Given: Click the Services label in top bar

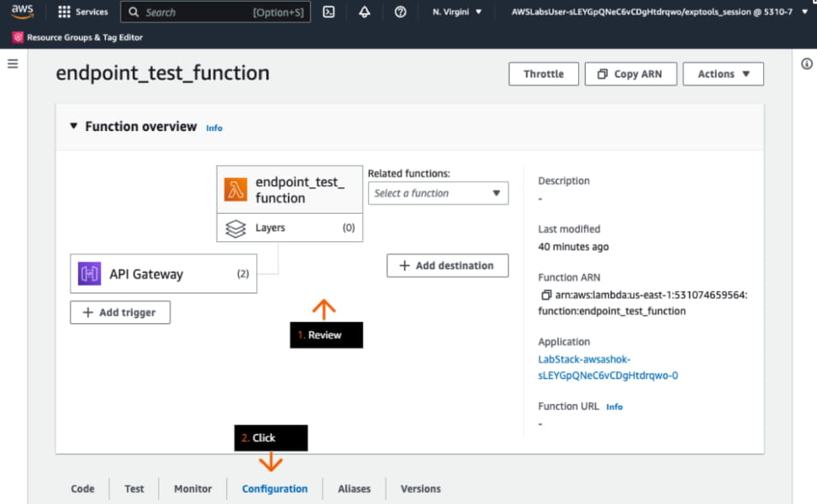Looking at the screenshot, I should (x=92, y=12).
